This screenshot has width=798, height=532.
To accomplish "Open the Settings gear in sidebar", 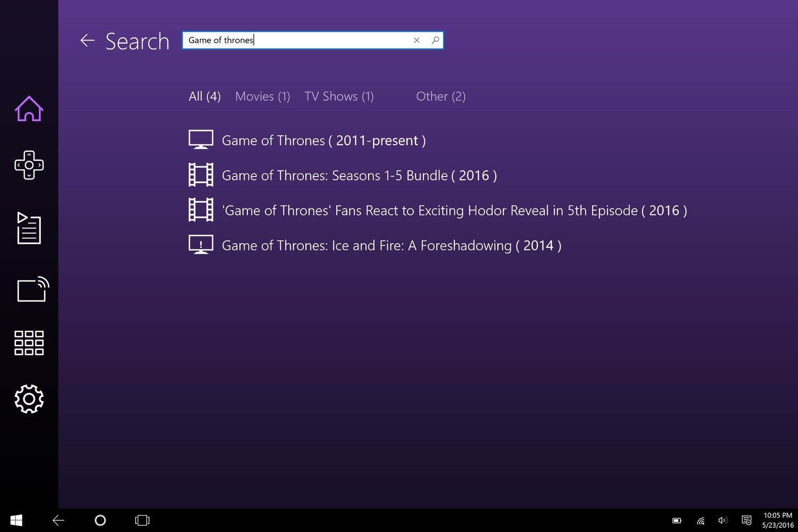I will (29, 399).
